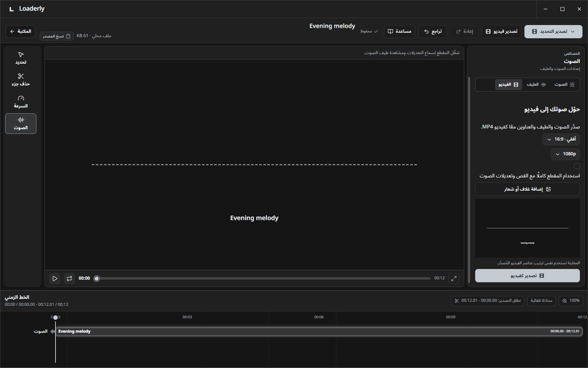Redo with إعادة button
This screenshot has height=368, width=588.
pos(464,31)
